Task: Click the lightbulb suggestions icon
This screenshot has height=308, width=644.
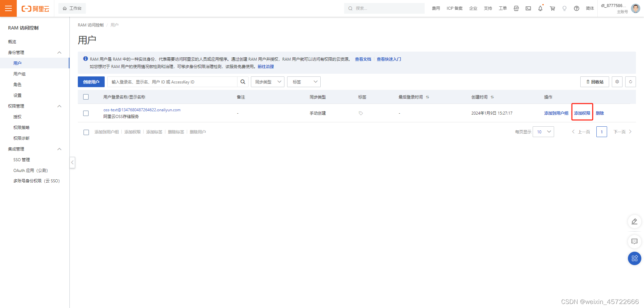Action: [565, 8]
